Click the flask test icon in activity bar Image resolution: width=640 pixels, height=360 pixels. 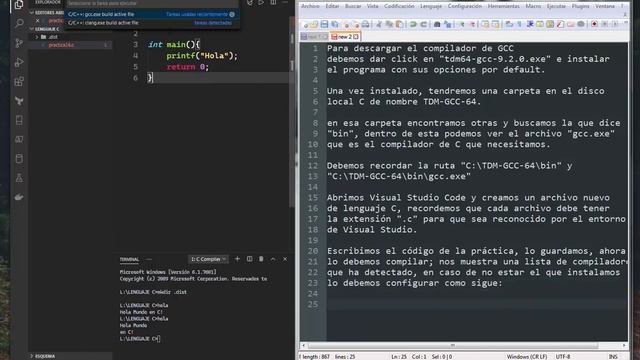pyautogui.click(x=19, y=178)
